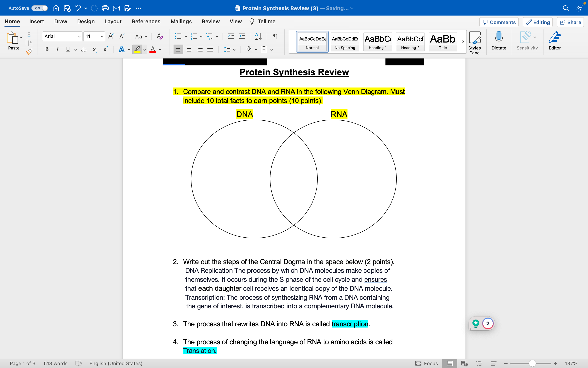The width and height of the screenshot is (588, 368).
Task: Apply the red font color
Action: point(153,49)
